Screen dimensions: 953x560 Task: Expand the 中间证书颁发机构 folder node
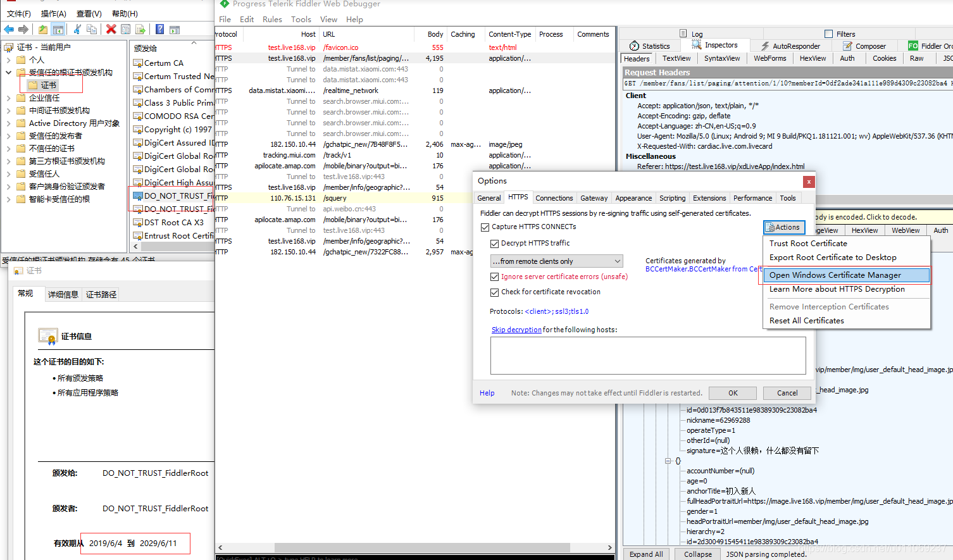pos(8,110)
